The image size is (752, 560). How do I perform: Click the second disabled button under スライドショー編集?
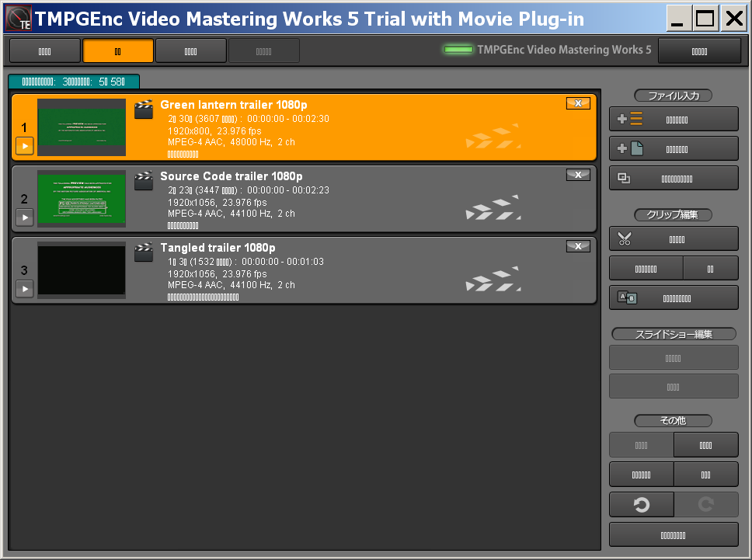pos(674,387)
